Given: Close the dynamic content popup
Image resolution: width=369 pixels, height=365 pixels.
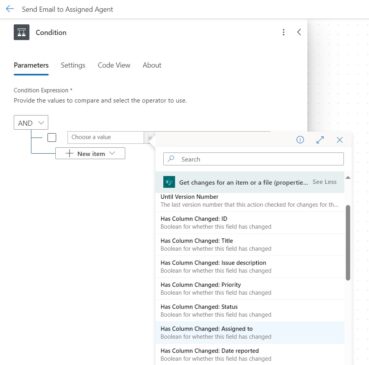Looking at the screenshot, I should tap(340, 140).
